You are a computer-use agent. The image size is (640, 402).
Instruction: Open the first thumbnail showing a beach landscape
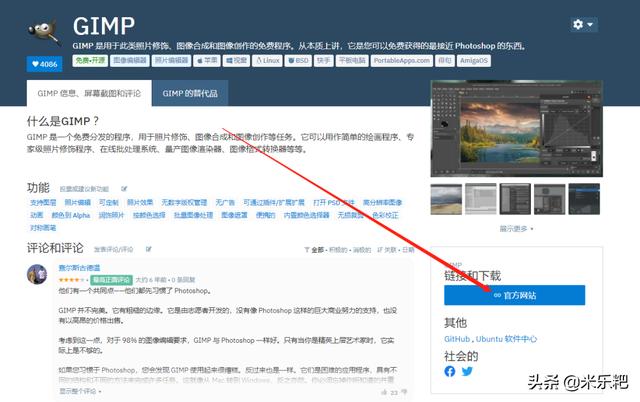coord(446,199)
